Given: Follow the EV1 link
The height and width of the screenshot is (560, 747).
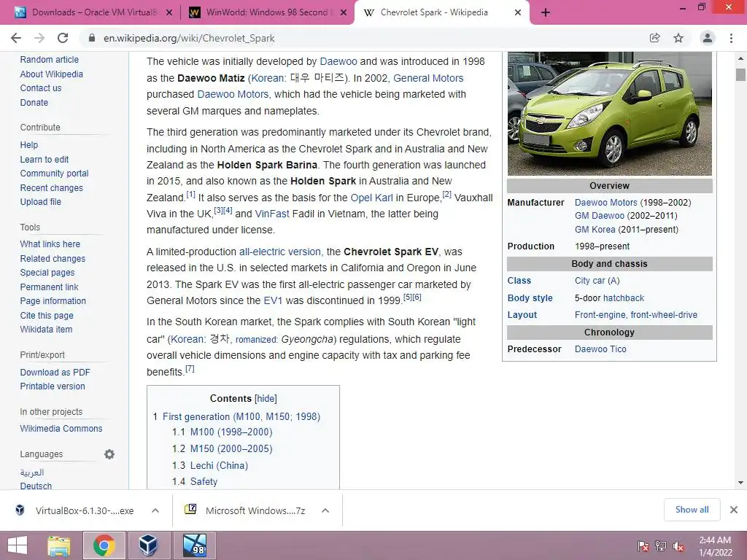Looking at the screenshot, I should [273, 300].
